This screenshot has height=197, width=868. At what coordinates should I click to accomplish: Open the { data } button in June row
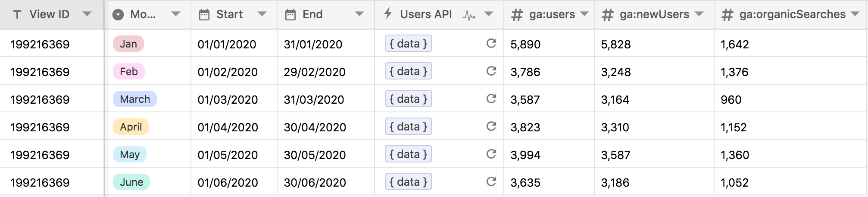(x=409, y=182)
